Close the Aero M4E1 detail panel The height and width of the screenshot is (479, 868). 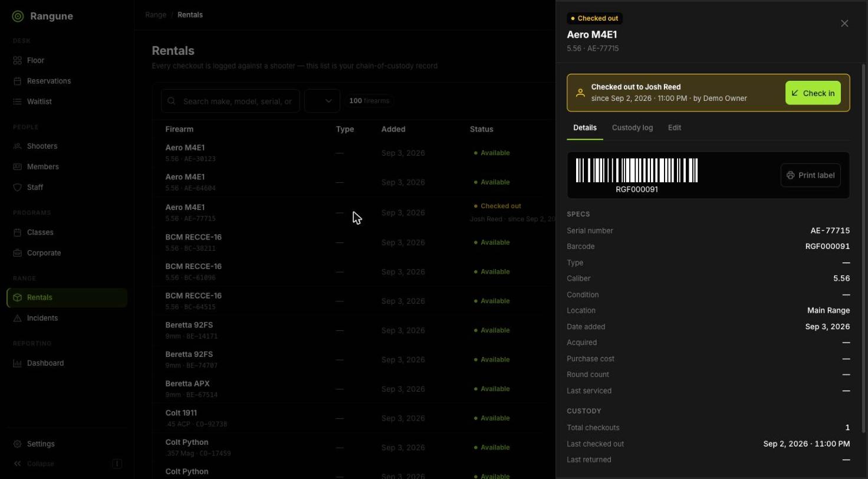(x=844, y=24)
